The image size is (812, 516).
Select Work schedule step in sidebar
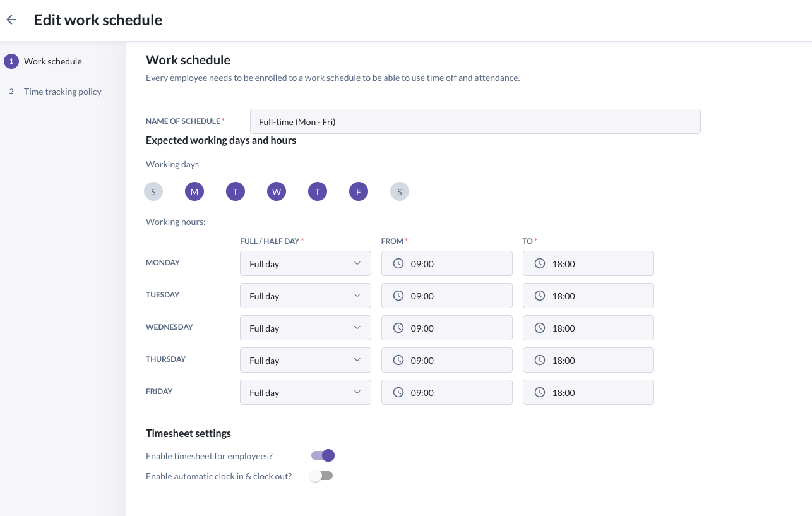coord(52,61)
